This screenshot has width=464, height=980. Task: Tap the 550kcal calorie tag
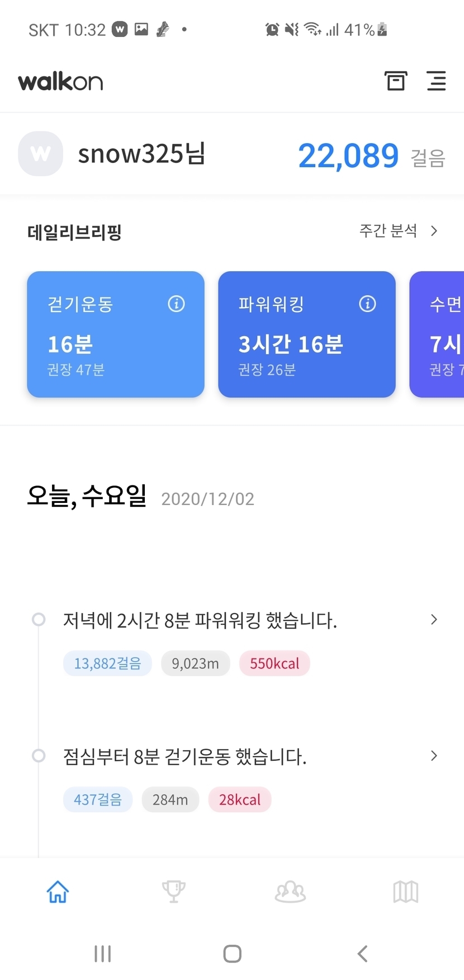pyautogui.click(x=274, y=663)
